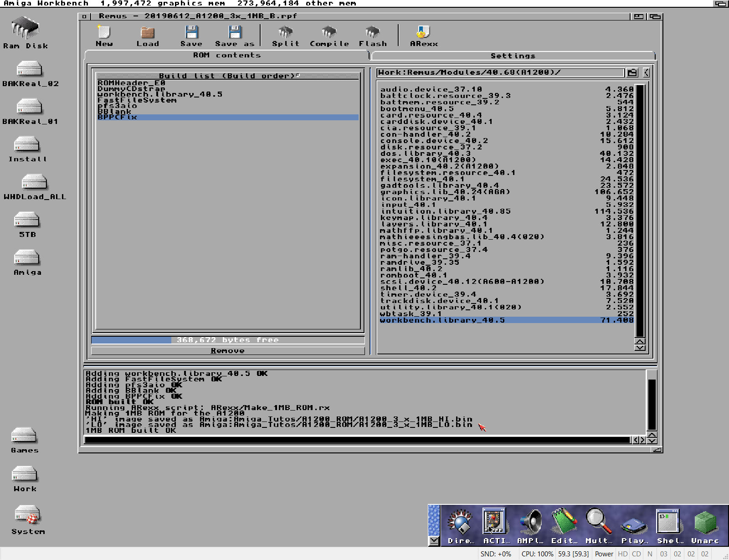Click the Remove button
Screen dimensions: 729x560
(x=228, y=351)
